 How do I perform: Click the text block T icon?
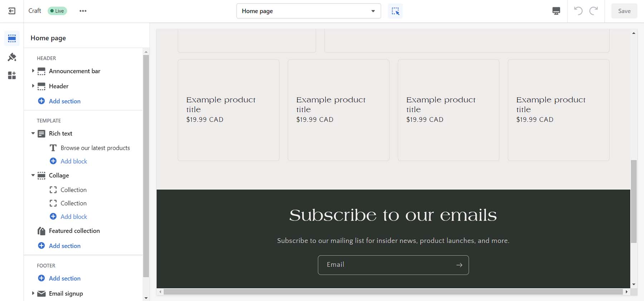(53, 148)
